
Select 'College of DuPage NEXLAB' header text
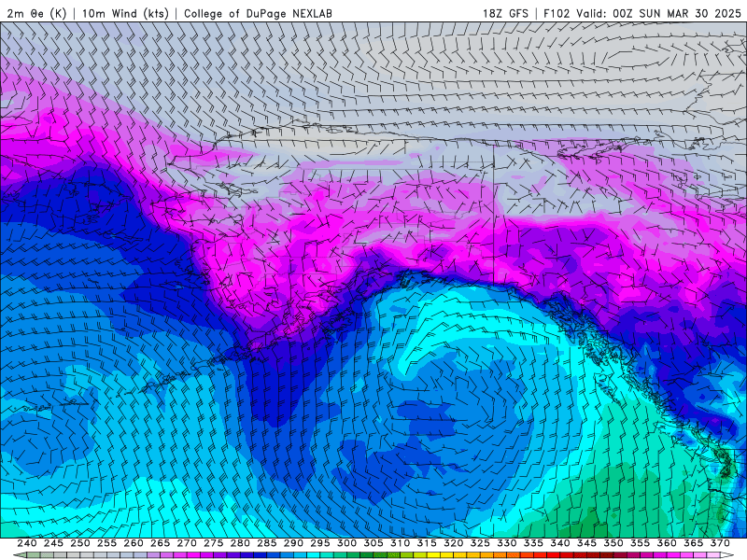point(259,13)
